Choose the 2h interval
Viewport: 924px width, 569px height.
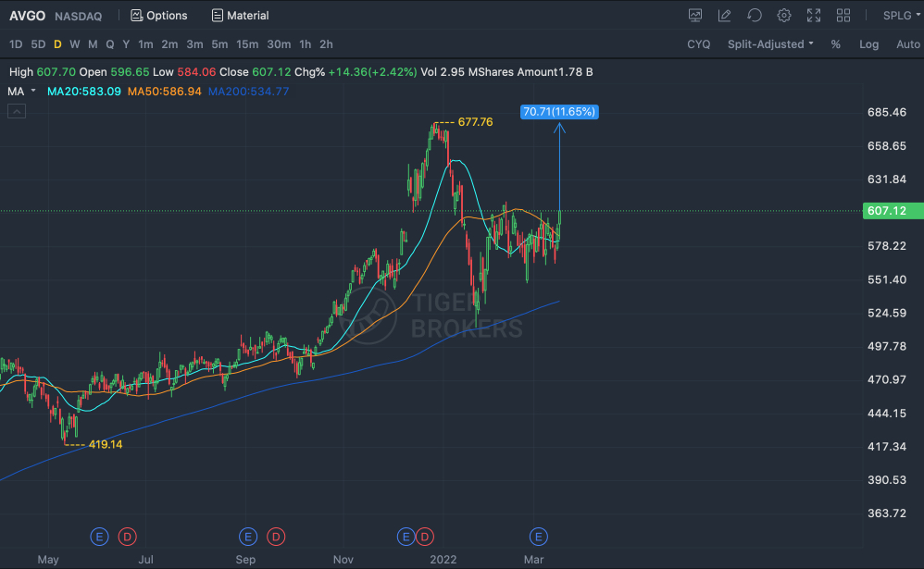tap(326, 44)
